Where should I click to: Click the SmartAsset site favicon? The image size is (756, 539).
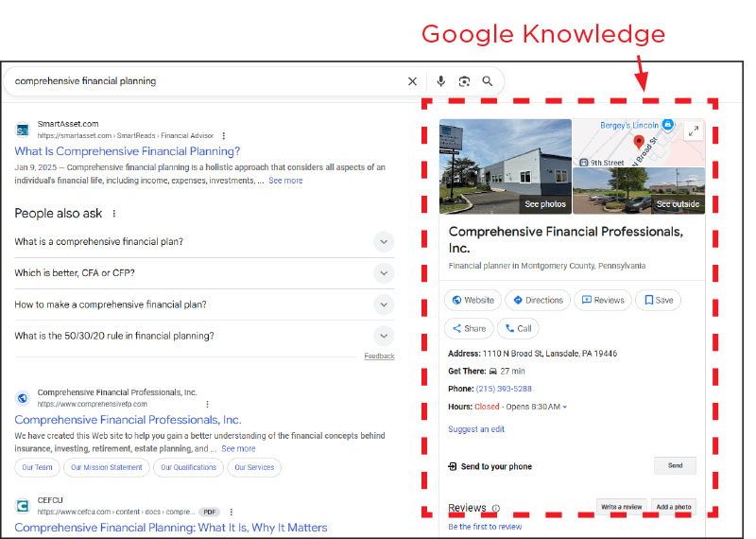[23, 130]
